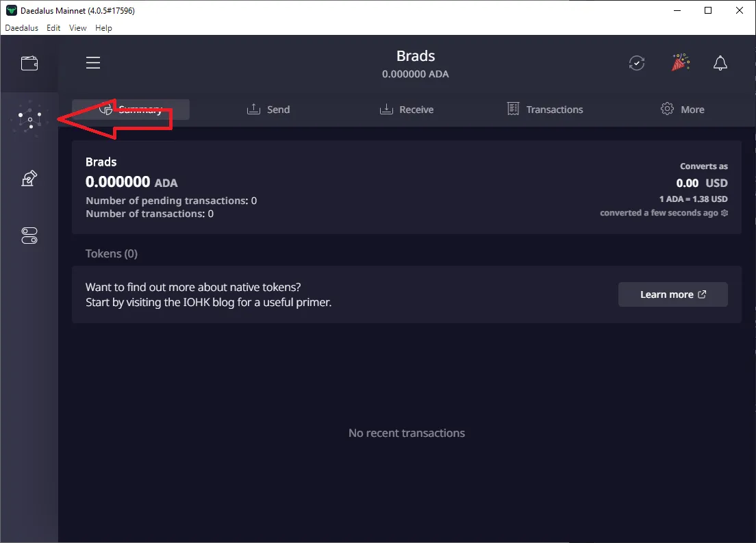Image resolution: width=756 pixels, height=543 pixels.
Task: Click the Tokens (0) heading
Action: [112, 253]
